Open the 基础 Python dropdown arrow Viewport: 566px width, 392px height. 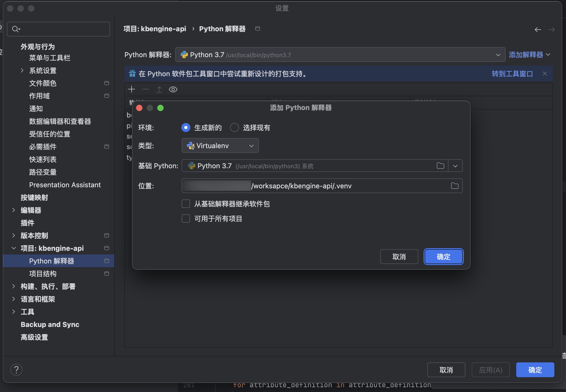pyautogui.click(x=455, y=166)
